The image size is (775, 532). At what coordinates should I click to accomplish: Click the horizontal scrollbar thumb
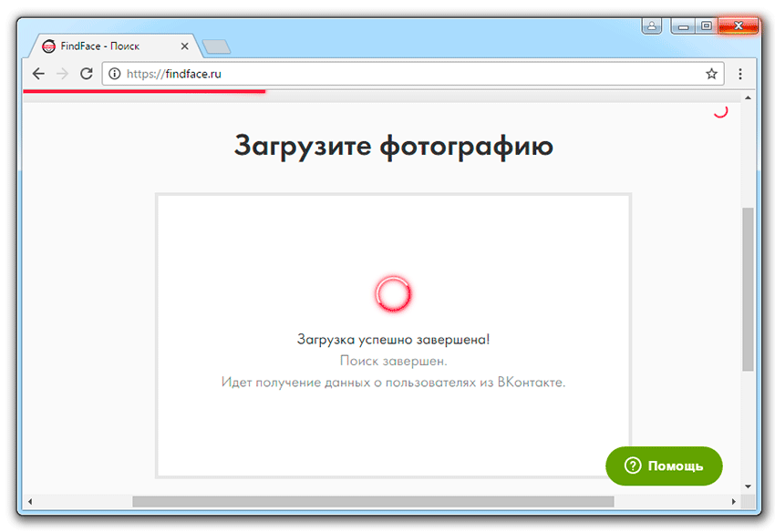pos(373,501)
